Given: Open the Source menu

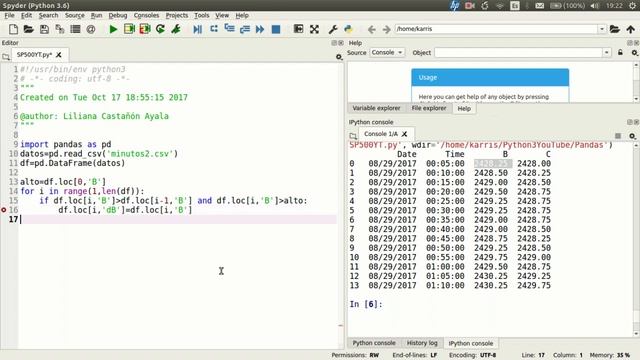Looking at the screenshot, I should 75,15.
